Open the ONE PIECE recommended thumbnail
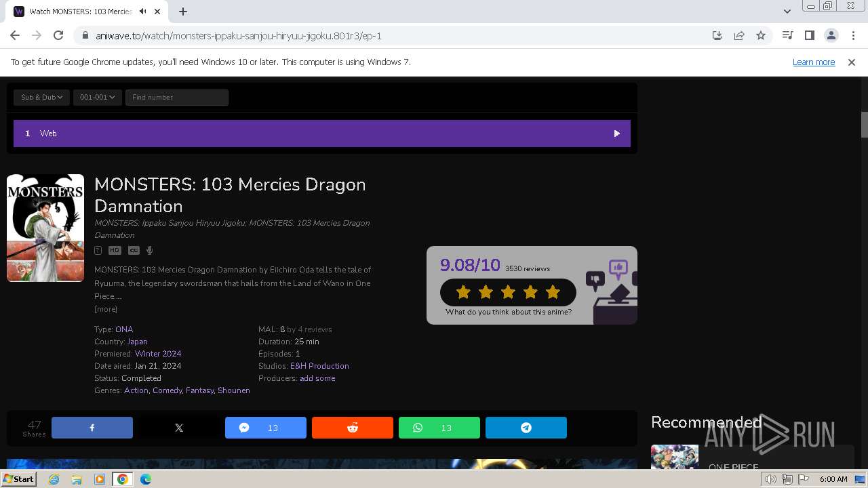The width and height of the screenshot is (868, 488). point(675,457)
